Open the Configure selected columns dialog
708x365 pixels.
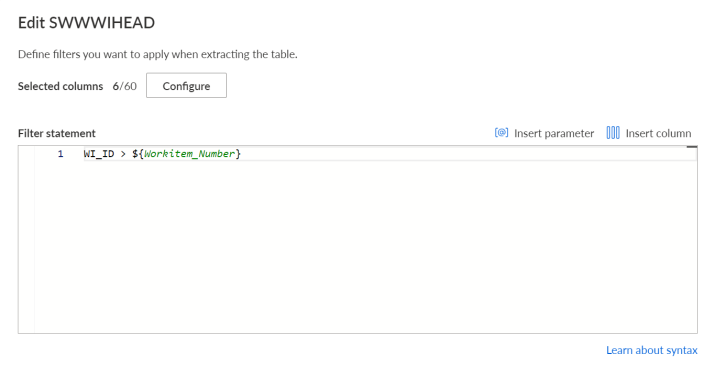[186, 85]
